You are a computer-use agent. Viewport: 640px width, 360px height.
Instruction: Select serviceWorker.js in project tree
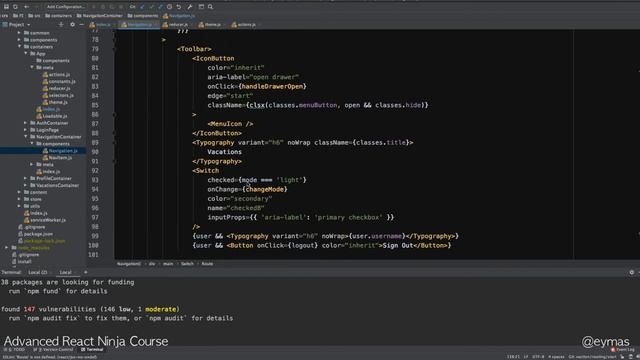[44, 220]
